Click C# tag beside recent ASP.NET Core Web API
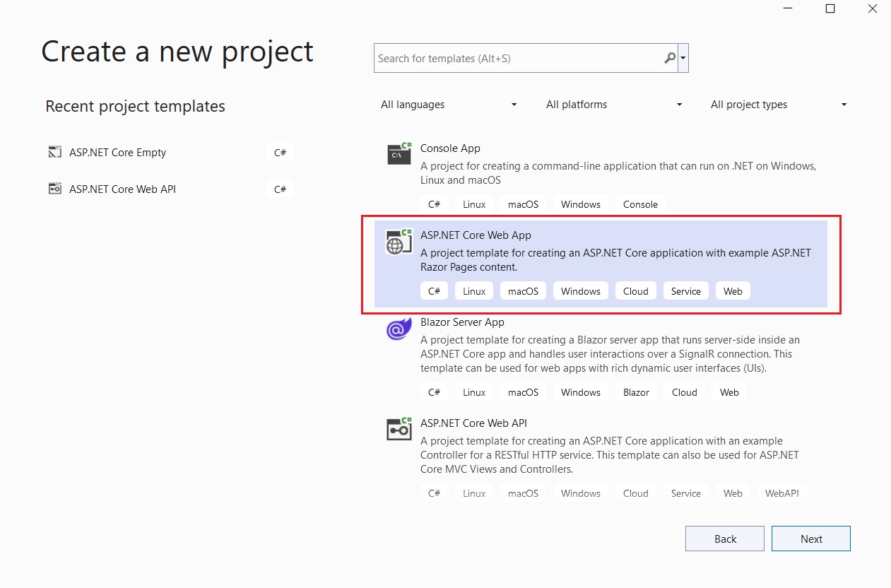 [x=281, y=189]
